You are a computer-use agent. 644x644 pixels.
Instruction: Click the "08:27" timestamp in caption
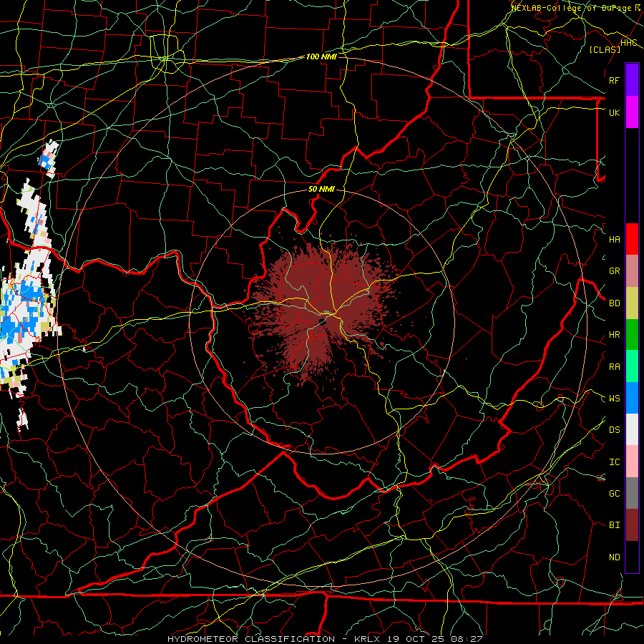tap(467, 639)
